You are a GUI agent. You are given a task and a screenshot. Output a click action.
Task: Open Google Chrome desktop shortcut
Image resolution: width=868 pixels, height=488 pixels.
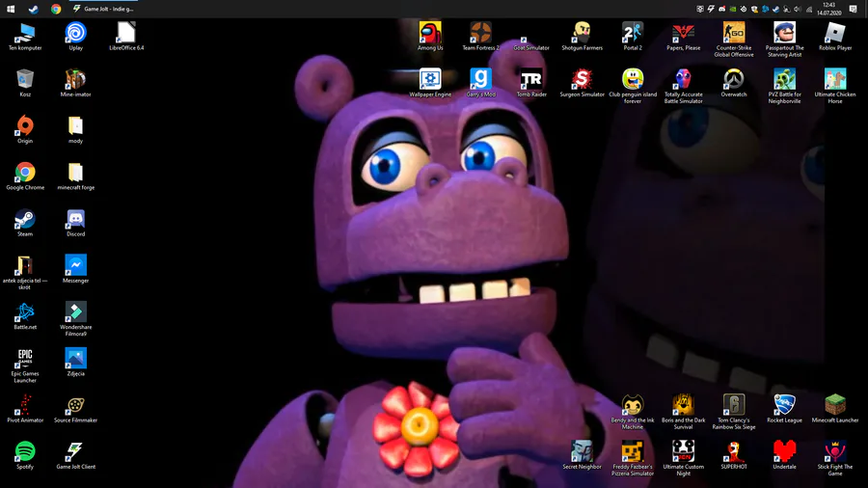point(25,176)
